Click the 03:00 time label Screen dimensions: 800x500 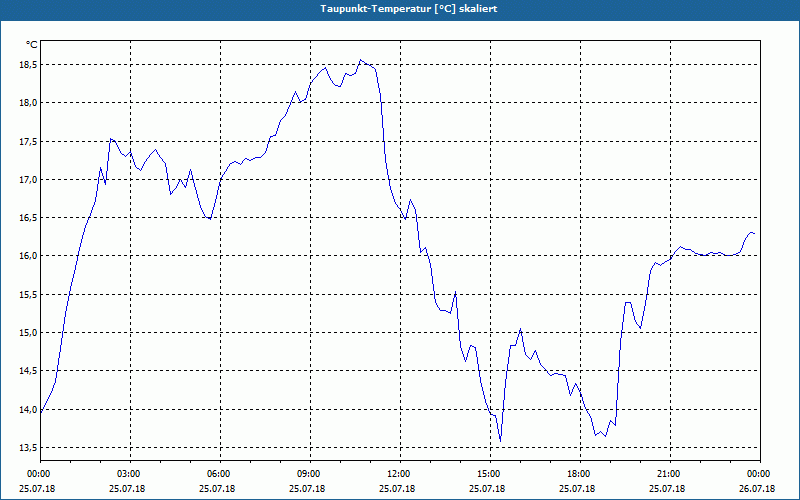(127, 474)
